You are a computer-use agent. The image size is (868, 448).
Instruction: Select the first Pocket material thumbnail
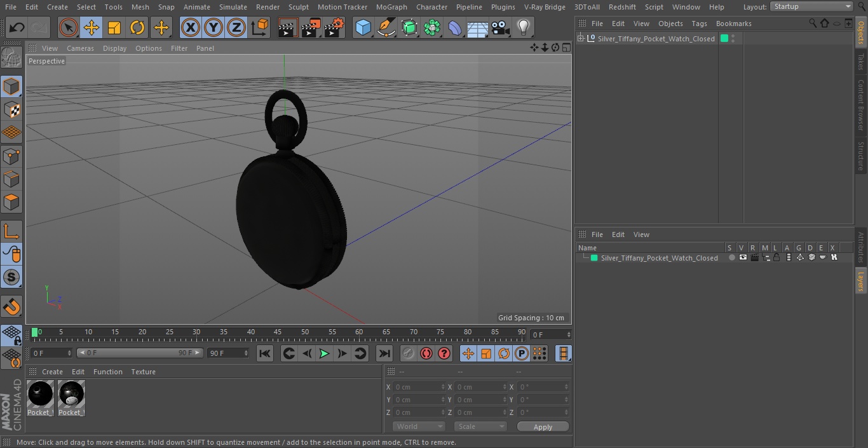point(40,394)
